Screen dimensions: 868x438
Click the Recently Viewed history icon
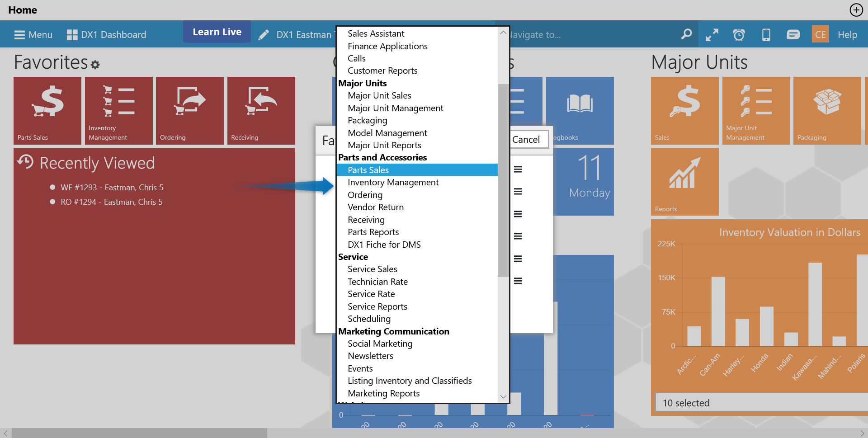tap(25, 162)
